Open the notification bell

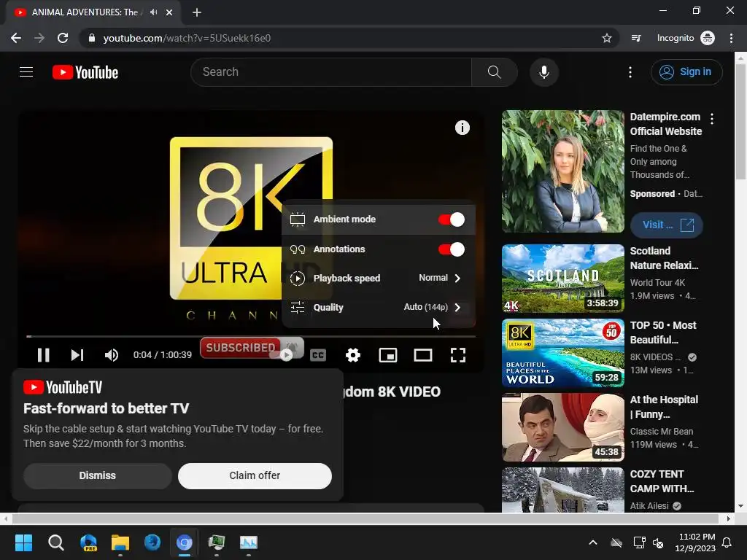pyautogui.click(x=727, y=542)
